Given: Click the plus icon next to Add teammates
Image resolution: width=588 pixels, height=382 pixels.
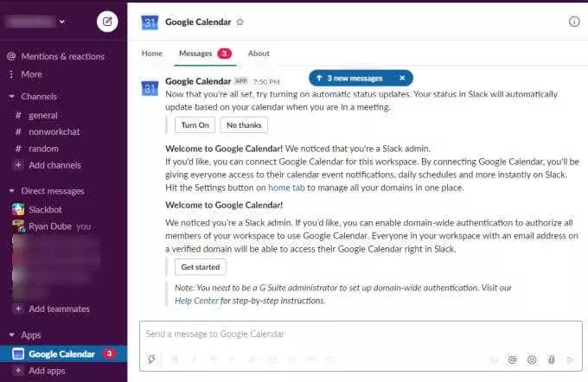Looking at the screenshot, I should (17, 309).
